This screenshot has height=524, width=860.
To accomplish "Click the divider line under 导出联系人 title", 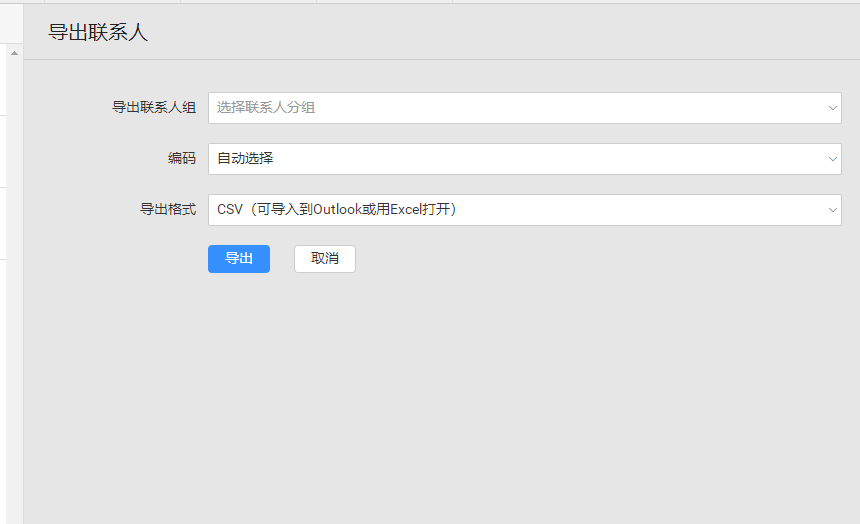I will point(440,60).
